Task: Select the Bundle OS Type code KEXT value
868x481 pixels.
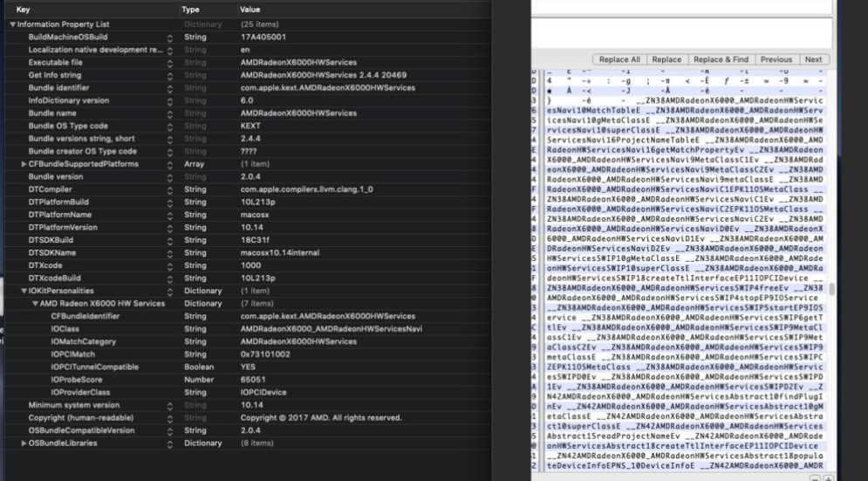Action: 250,126
